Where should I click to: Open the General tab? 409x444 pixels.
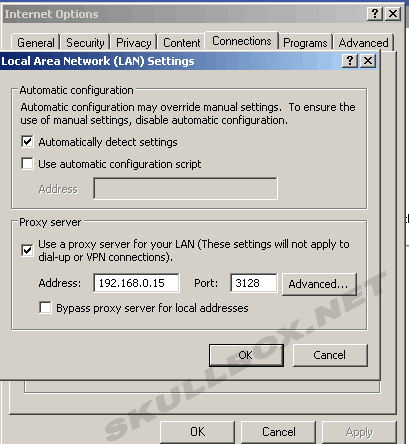point(36,43)
